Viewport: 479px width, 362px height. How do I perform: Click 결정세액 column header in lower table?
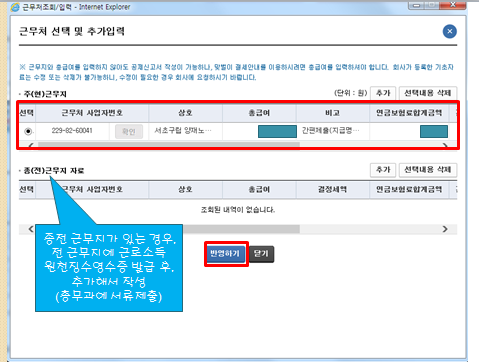[333, 189]
